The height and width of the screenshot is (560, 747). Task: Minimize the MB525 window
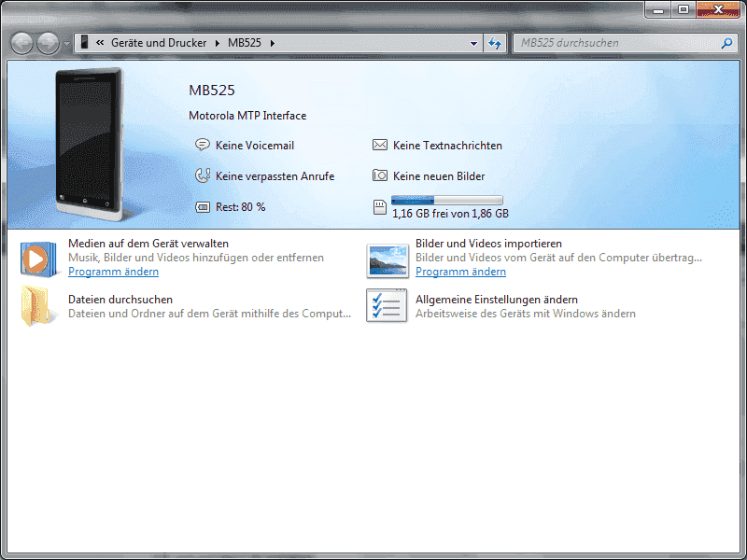pyautogui.click(x=658, y=9)
